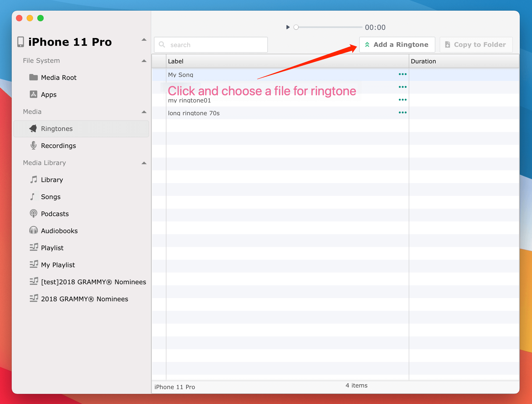Open 2018 GRAMMY® Nominees playlist

[81, 299]
